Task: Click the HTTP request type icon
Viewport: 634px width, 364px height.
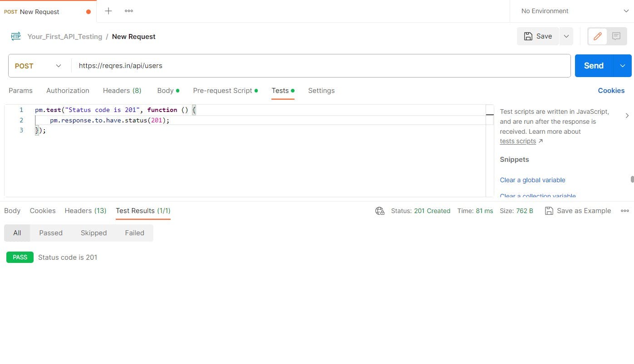Action: (16, 37)
